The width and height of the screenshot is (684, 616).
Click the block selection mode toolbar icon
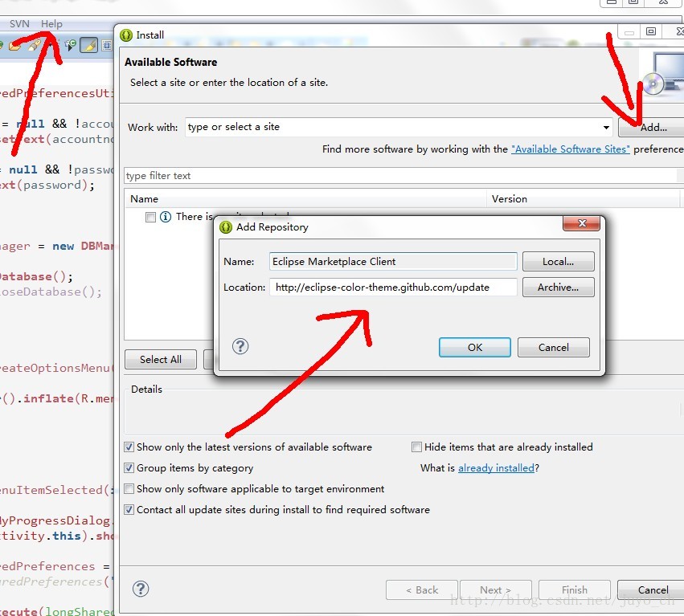click(107, 45)
